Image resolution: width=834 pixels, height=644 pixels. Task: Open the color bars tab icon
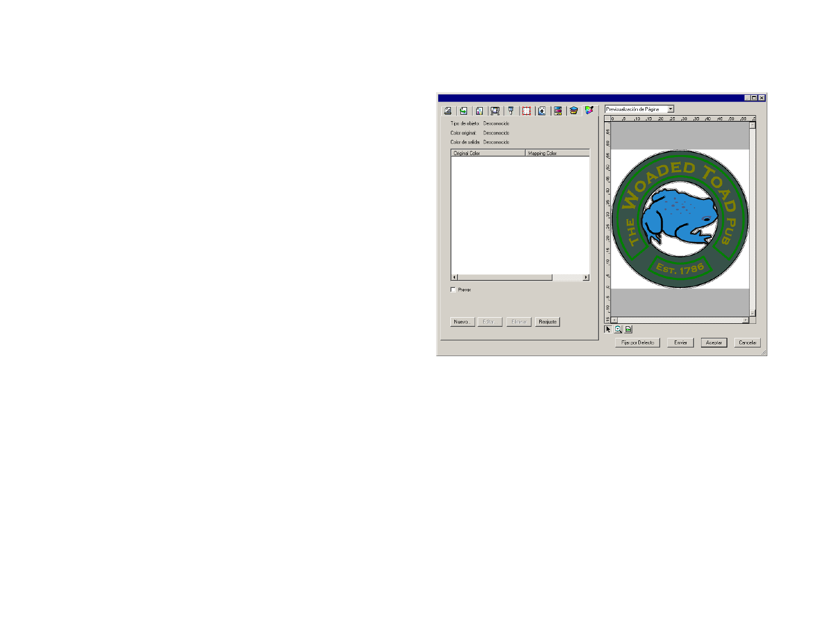[558, 111]
